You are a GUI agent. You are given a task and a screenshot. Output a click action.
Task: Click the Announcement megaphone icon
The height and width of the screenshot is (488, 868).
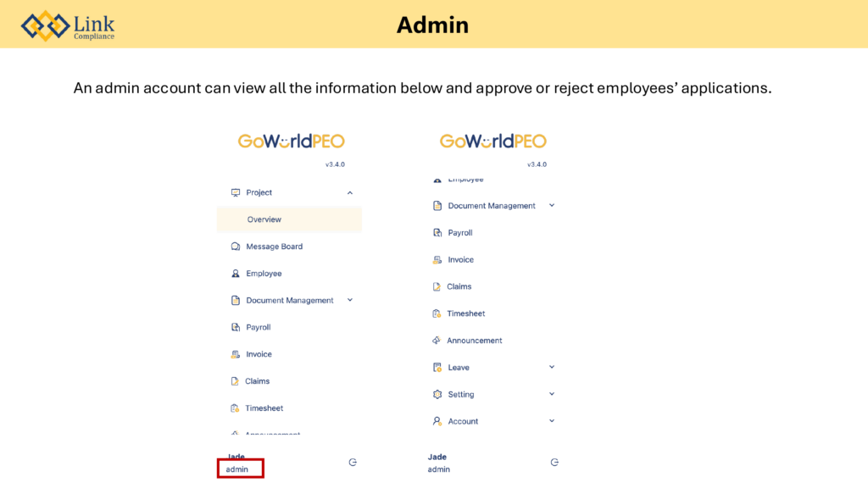click(x=437, y=341)
